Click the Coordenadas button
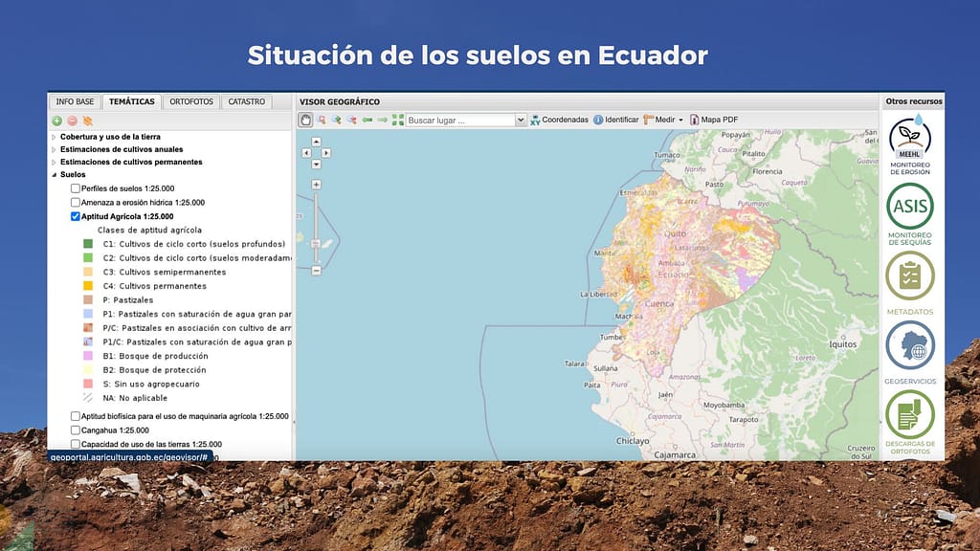 [559, 120]
